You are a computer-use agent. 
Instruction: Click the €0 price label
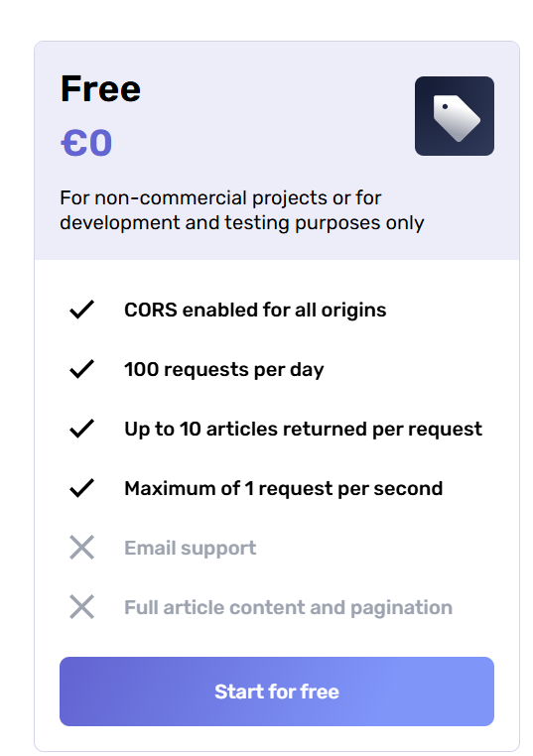(86, 143)
